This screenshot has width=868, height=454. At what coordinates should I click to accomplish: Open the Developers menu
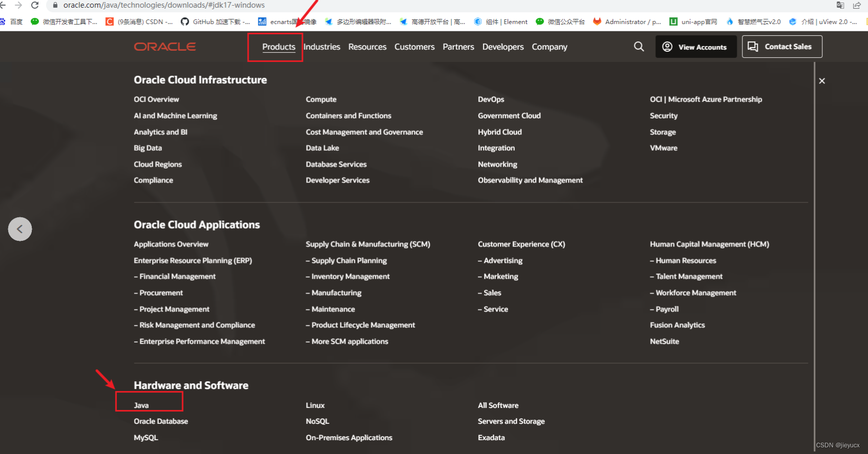pos(503,47)
